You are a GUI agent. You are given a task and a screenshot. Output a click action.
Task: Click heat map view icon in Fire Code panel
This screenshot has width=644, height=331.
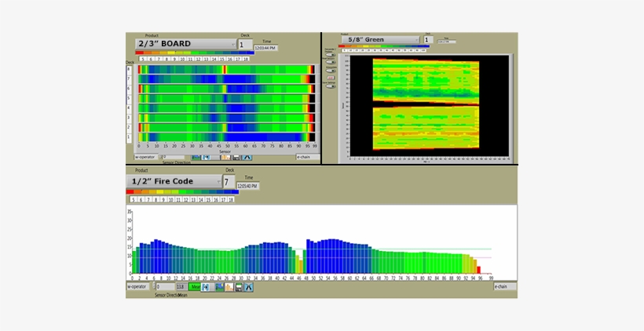point(220,287)
